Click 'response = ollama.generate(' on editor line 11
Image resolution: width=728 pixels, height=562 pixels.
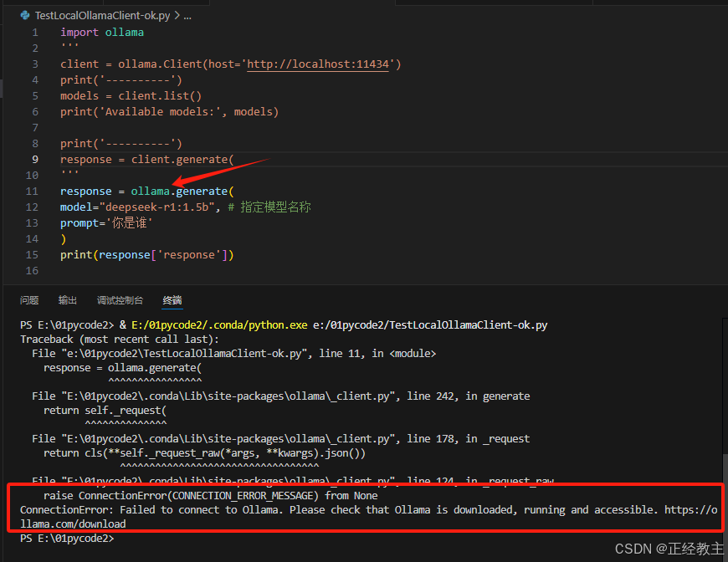tap(147, 192)
